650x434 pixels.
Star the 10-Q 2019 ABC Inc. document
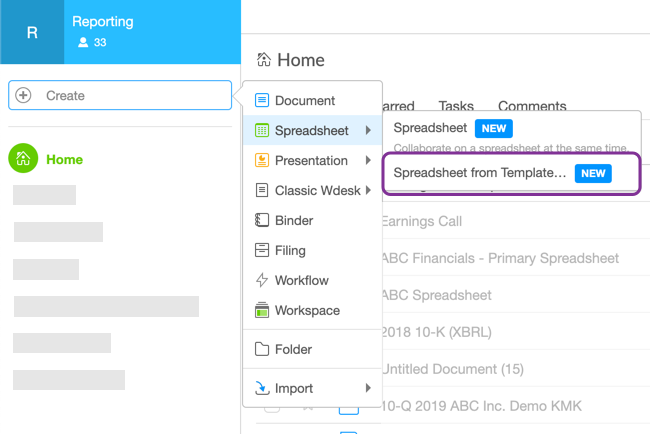pos(309,406)
